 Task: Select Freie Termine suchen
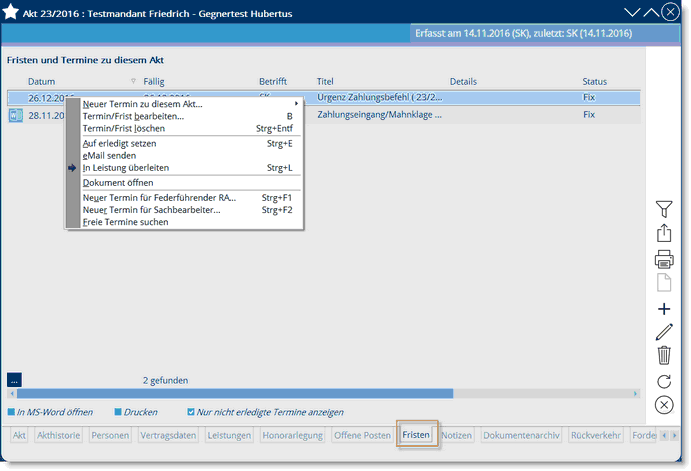[x=191, y=222]
